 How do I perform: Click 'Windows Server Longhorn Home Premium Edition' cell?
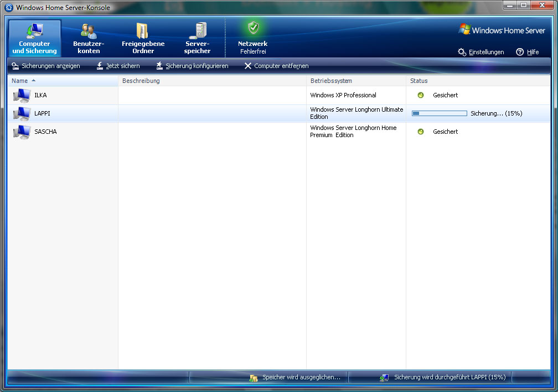coord(353,131)
